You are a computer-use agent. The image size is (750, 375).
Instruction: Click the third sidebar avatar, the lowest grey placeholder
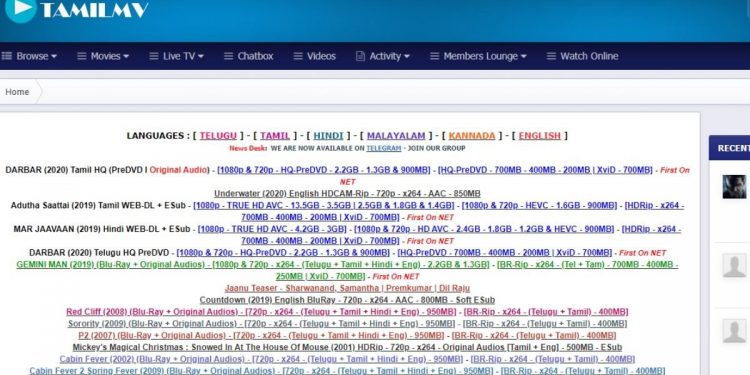tap(734, 331)
